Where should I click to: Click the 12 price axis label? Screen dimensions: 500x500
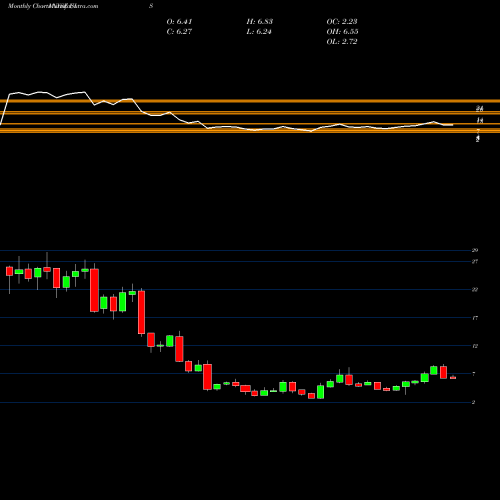(475, 346)
